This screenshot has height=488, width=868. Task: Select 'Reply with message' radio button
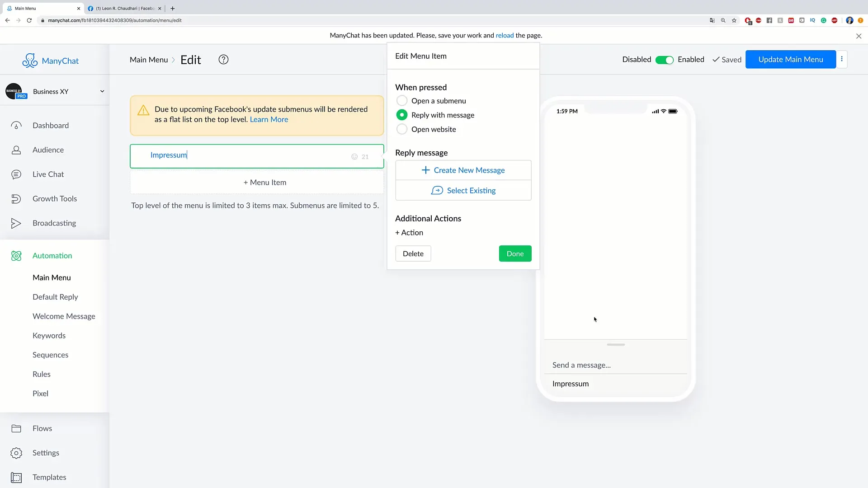(x=401, y=114)
